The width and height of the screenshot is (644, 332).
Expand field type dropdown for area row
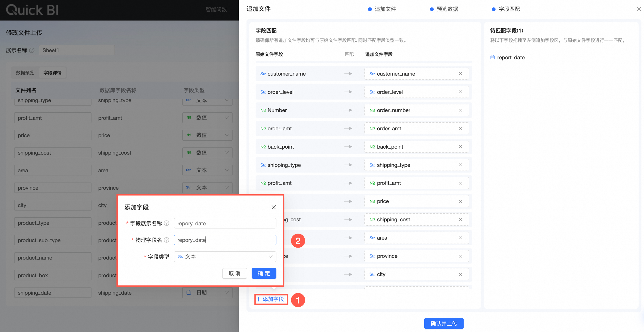tap(207, 170)
